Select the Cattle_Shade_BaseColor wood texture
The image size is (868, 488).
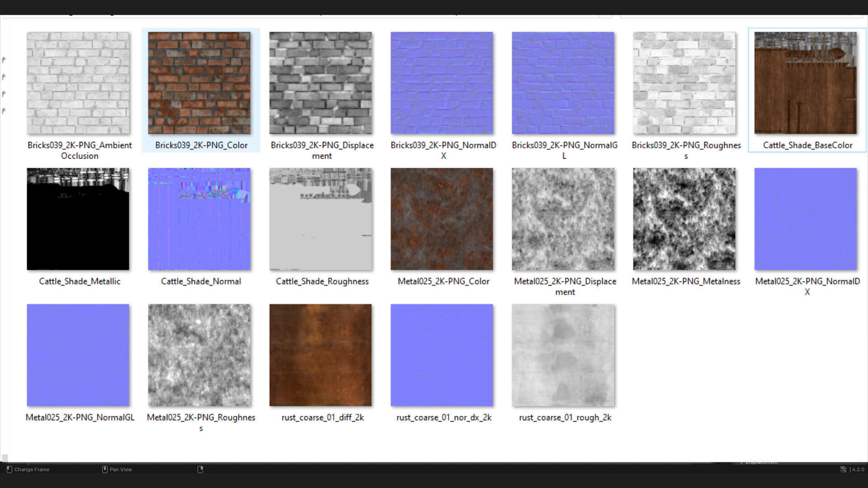805,83
